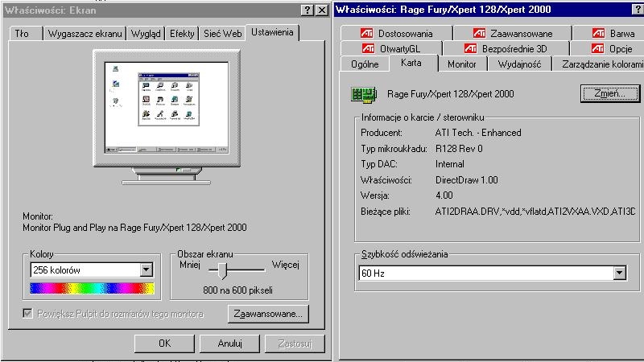Click the green graphics card icon
The image size is (644, 362).
(364, 94)
